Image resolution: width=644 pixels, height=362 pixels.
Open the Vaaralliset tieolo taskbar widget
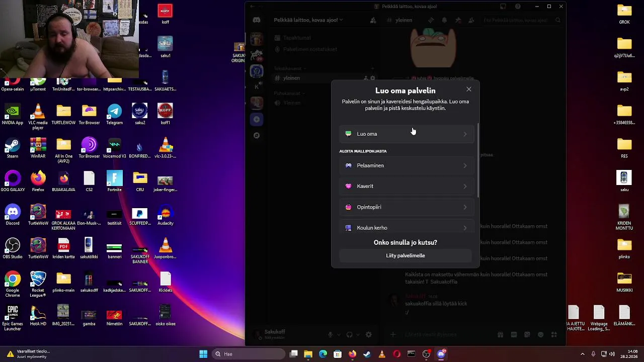click(x=28, y=354)
